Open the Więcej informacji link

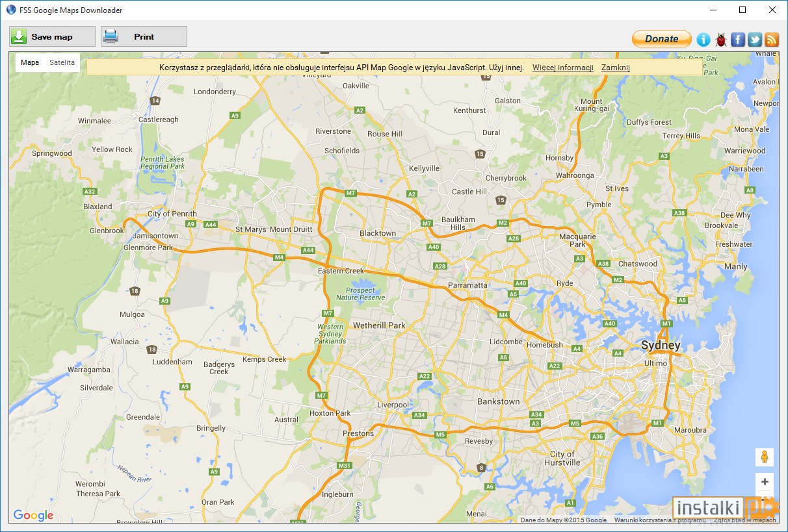(x=563, y=68)
